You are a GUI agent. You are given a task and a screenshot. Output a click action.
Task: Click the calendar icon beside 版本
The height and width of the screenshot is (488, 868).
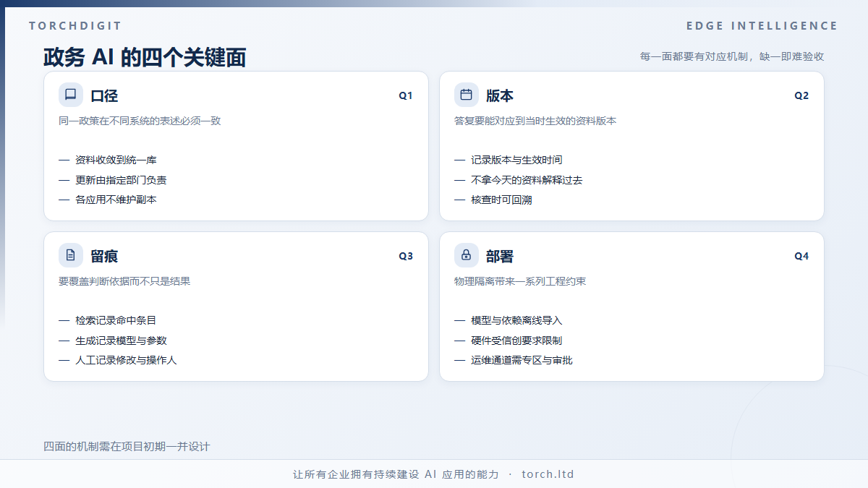467,95
